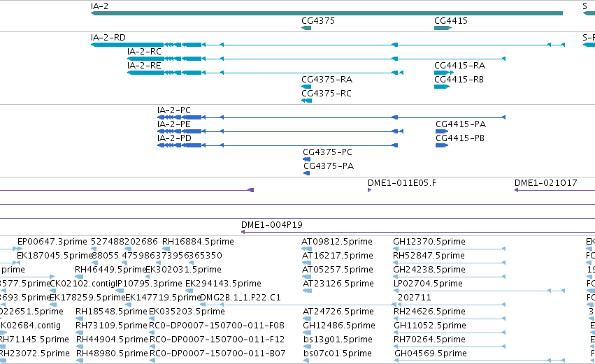The width and height of the screenshot is (595, 364).
Task: Select EST label AT16217.5prime
Action: (x=337, y=256)
